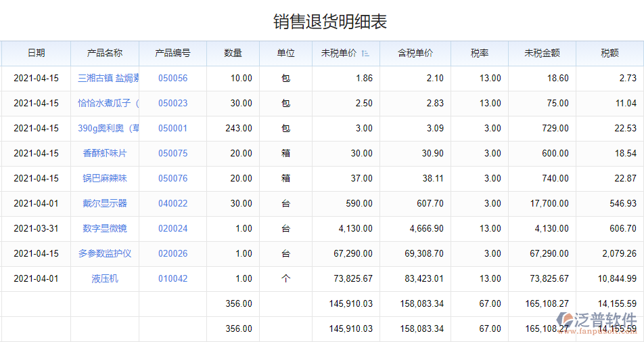Click the sort icon in 未税单价 header
Viewport: 644px width, 342px height.
366,54
